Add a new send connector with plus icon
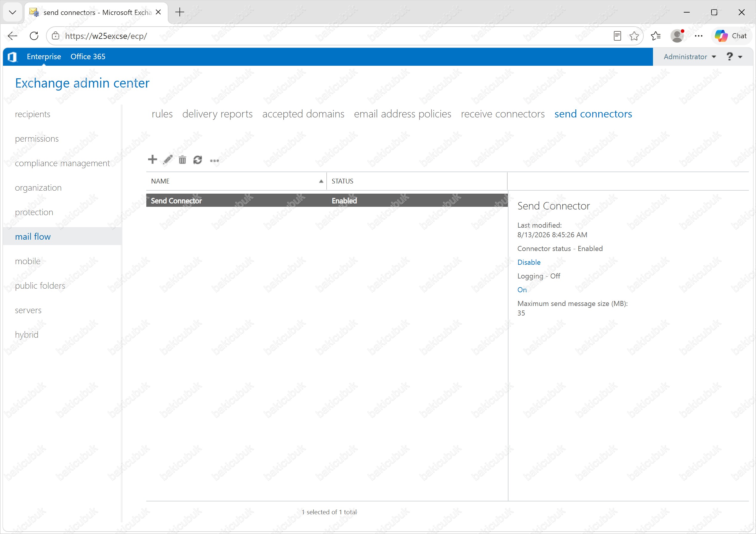The width and height of the screenshot is (756, 534). [152, 160]
